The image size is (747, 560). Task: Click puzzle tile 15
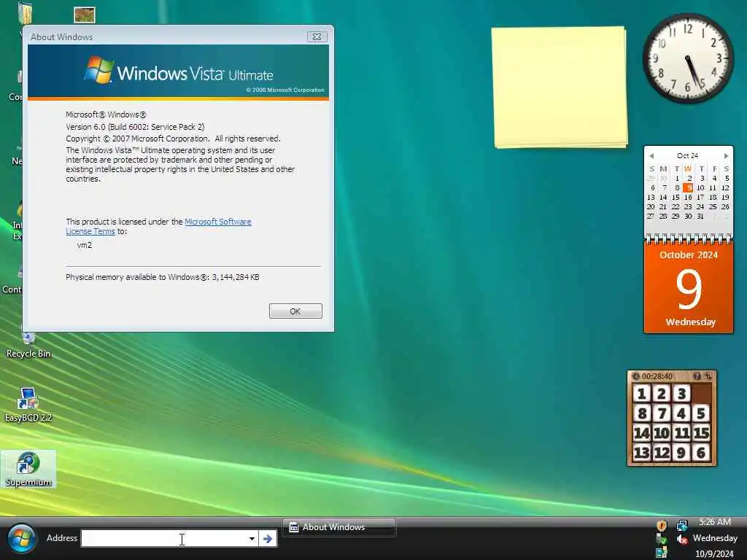701,433
